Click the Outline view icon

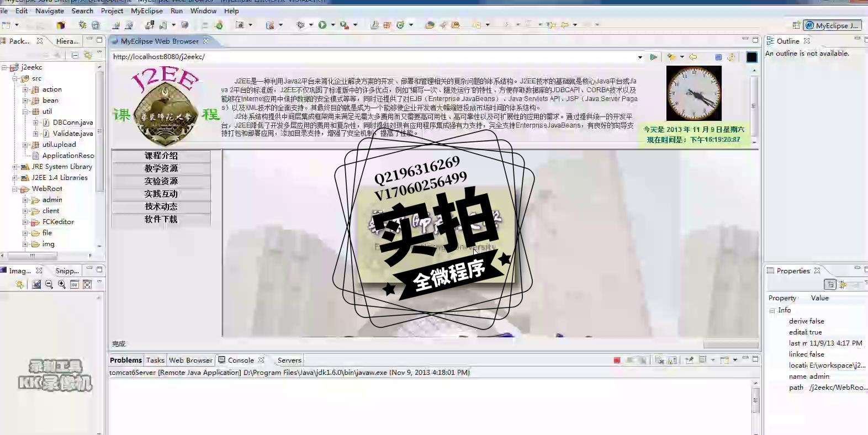[x=770, y=41]
